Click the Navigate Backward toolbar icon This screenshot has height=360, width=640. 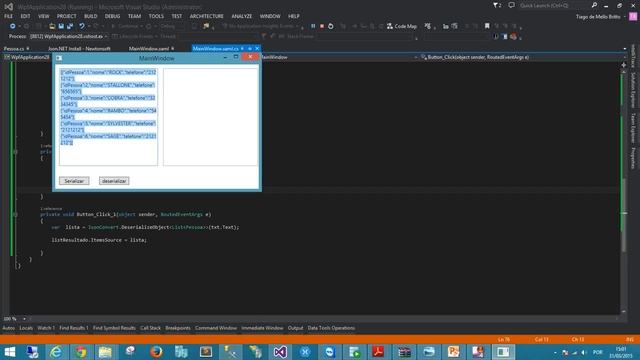pyautogui.click(x=13, y=26)
